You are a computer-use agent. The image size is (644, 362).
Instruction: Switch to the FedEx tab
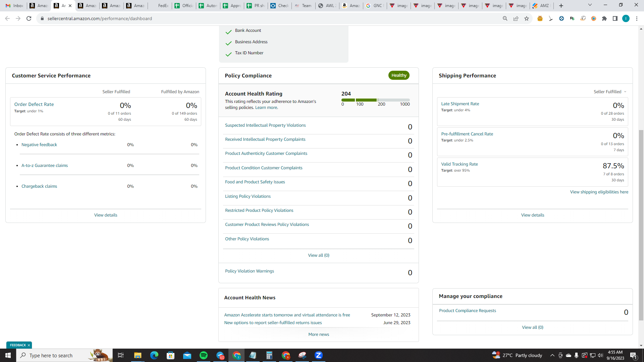pyautogui.click(x=160, y=6)
